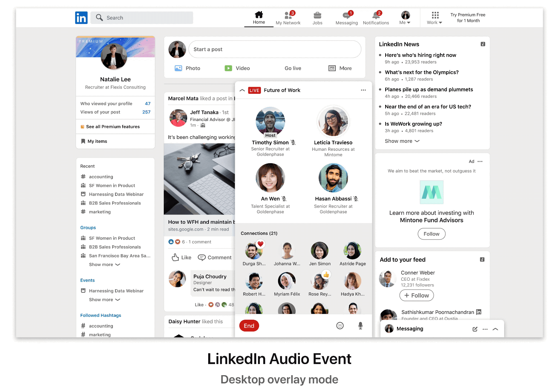Collapse the Future of Work live event overlay

click(242, 90)
